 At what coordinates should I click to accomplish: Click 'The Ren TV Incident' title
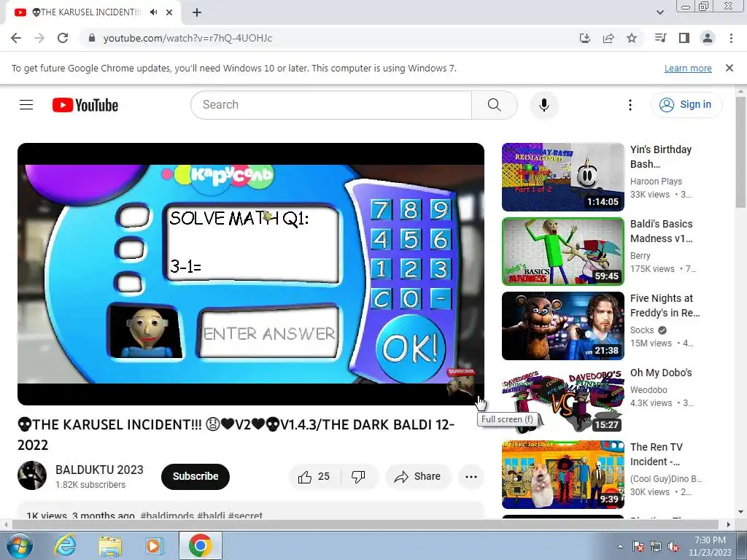coord(657,454)
